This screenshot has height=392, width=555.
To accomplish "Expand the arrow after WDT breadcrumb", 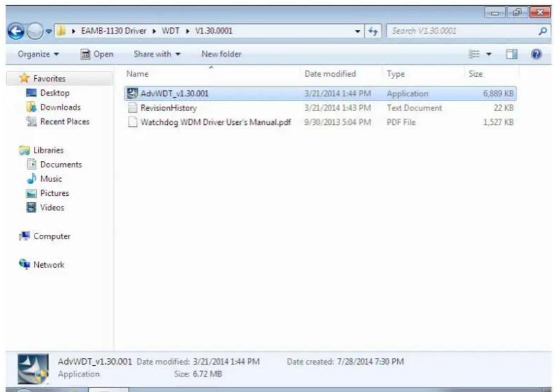I will click(x=188, y=31).
